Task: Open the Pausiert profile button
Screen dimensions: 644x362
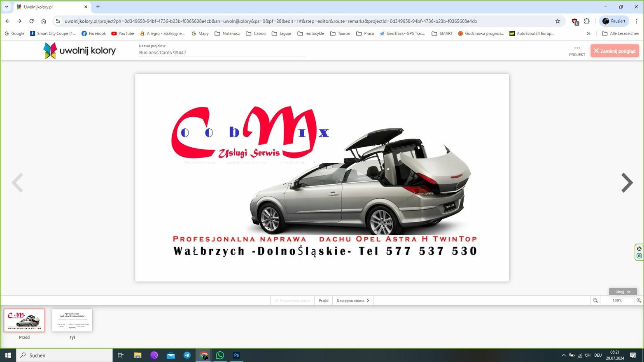Action: point(614,21)
